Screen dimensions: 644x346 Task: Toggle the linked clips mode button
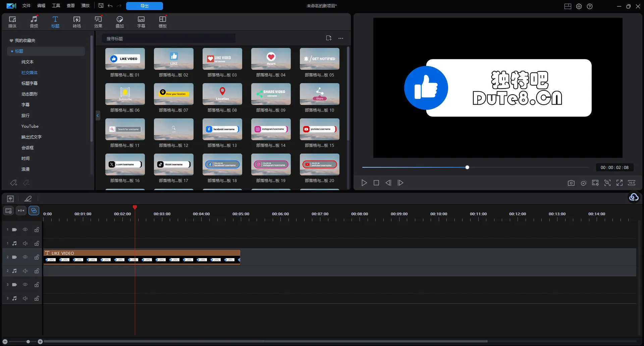click(34, 211)
